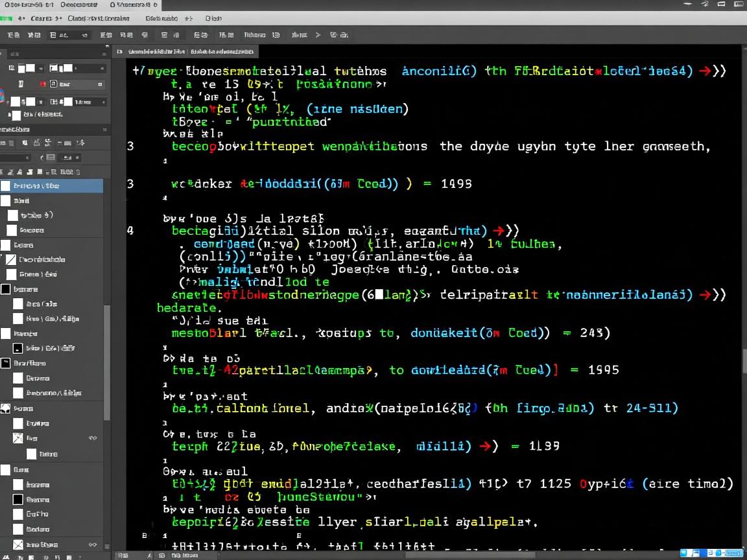Click the red icon in the upper-left panel
This screenshot has height=560, width=747.
click(43, 84)
